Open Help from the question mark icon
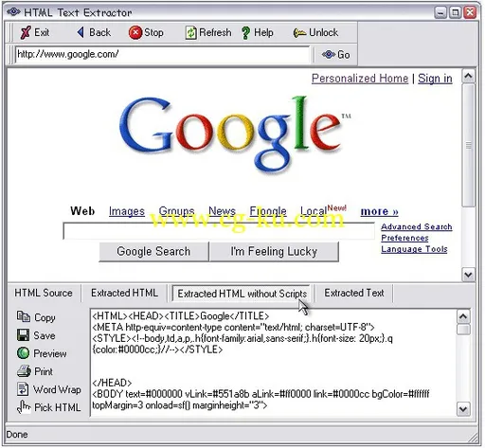485x448 pixels. (x=245, y=33)
